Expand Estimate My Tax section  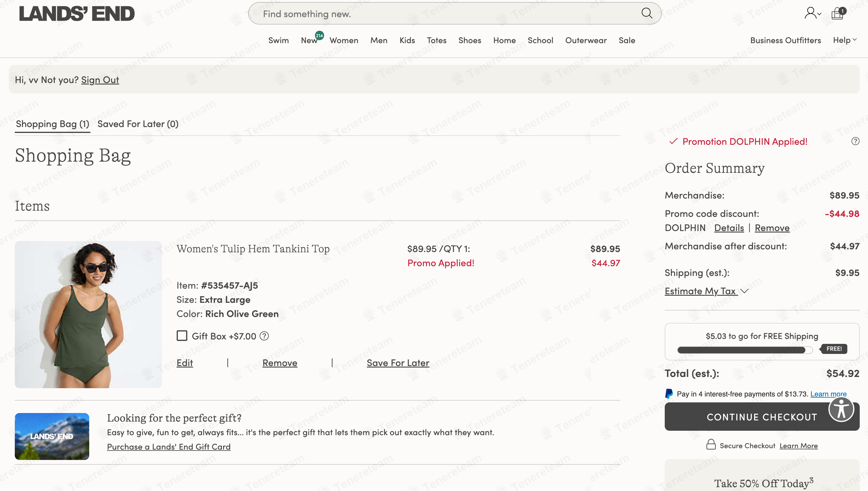coord(706,291)
